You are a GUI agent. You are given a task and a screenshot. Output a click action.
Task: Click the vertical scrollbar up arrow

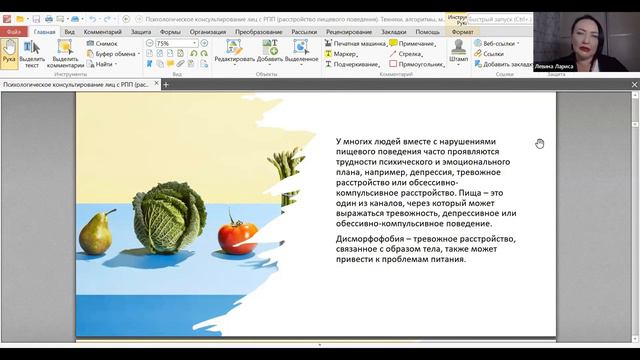click(x=635, y=95)
